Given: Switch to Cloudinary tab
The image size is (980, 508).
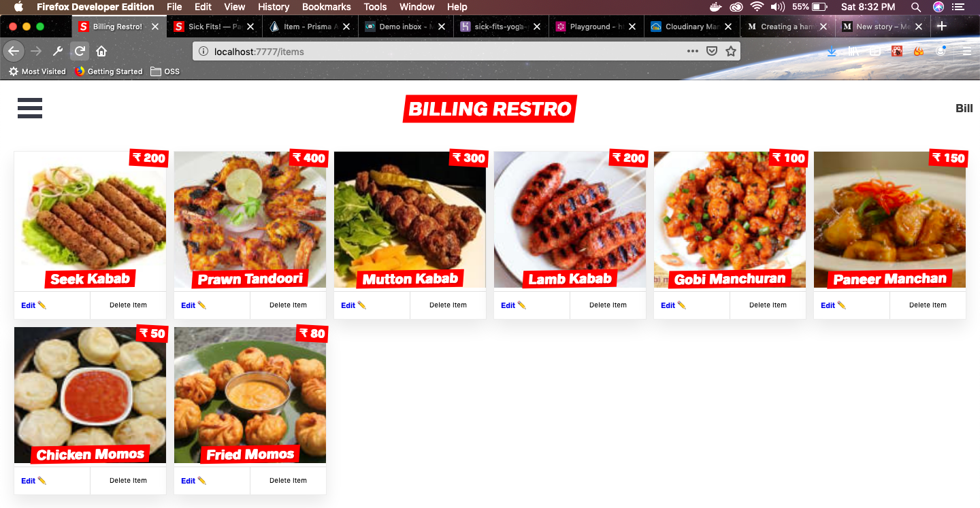Looking at the screenshot, I should tap(692, 27).
